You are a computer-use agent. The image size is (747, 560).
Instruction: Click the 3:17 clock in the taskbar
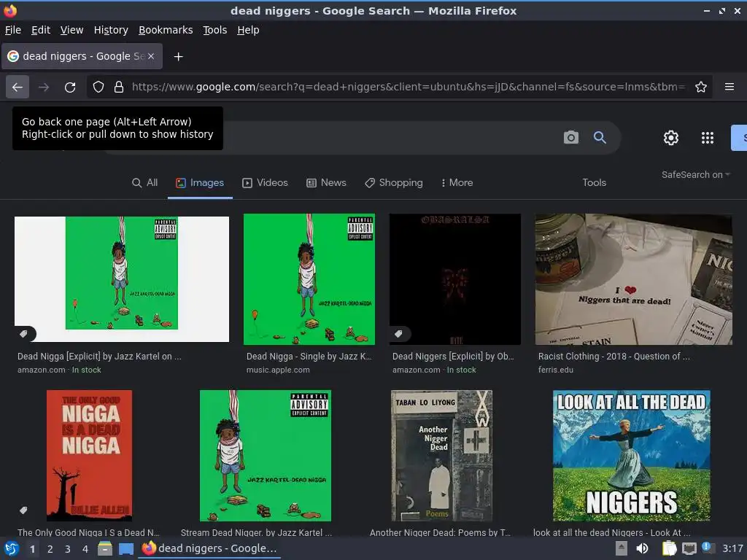732,548
